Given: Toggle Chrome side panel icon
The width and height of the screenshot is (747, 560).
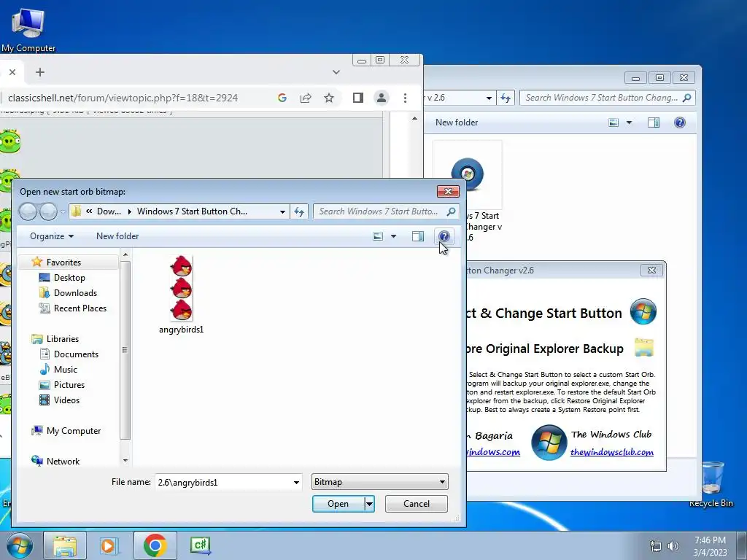Looking at the screenshot, I should click(x=357, y=98).
